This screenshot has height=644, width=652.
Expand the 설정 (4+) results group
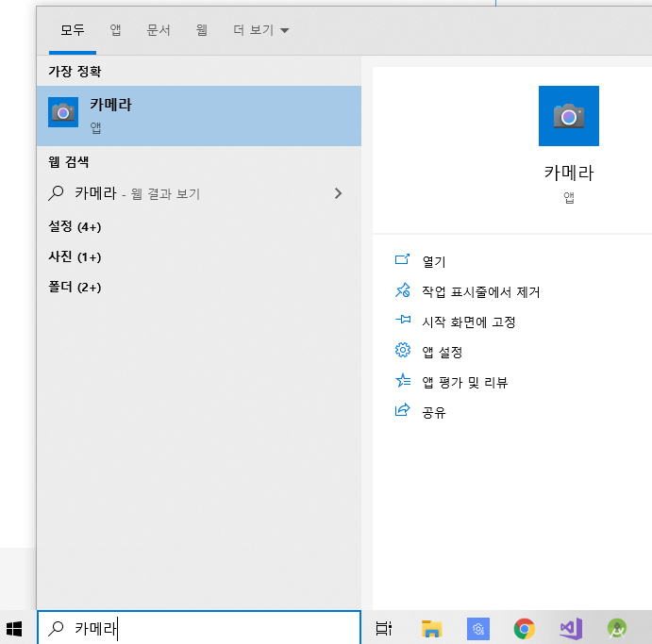[75, 227]
